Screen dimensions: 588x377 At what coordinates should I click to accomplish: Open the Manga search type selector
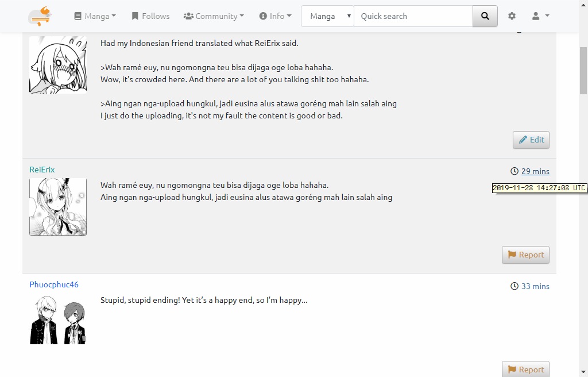pyautogui.click(x=327, y=16)
